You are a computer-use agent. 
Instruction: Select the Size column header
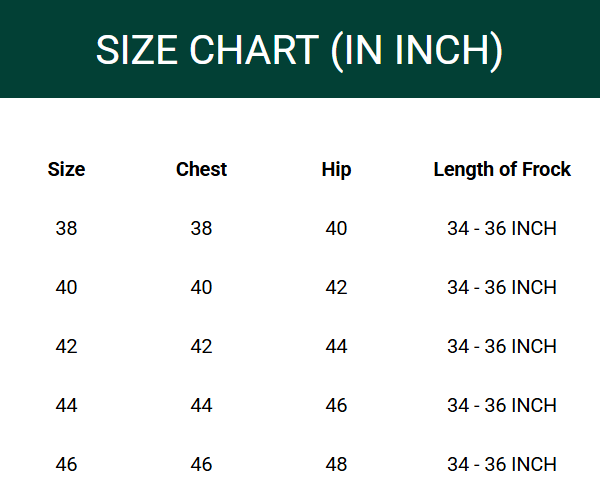[x=66, y=169]
